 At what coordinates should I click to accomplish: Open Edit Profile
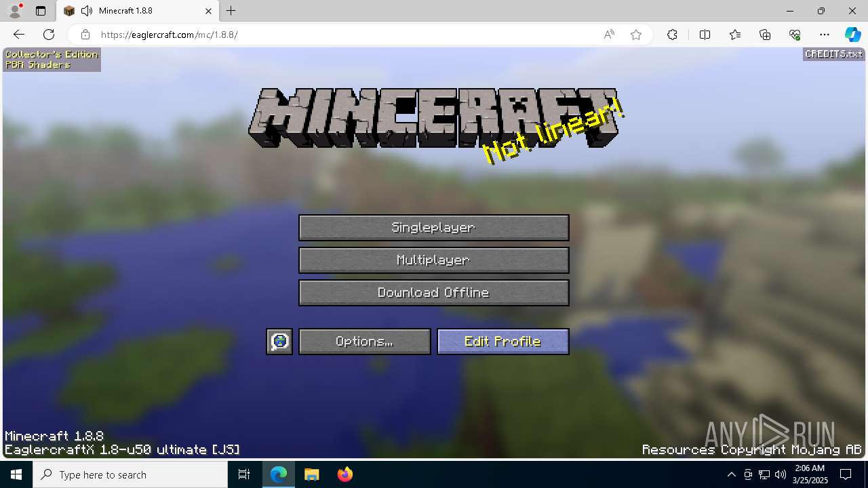[x=502, y=342]
